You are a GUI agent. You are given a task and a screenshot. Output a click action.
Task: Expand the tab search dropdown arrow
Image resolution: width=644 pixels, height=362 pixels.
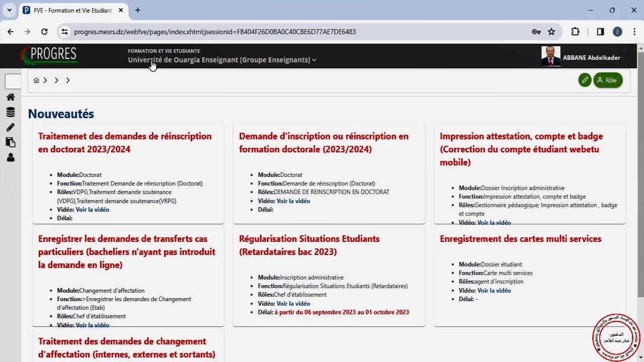9,10
